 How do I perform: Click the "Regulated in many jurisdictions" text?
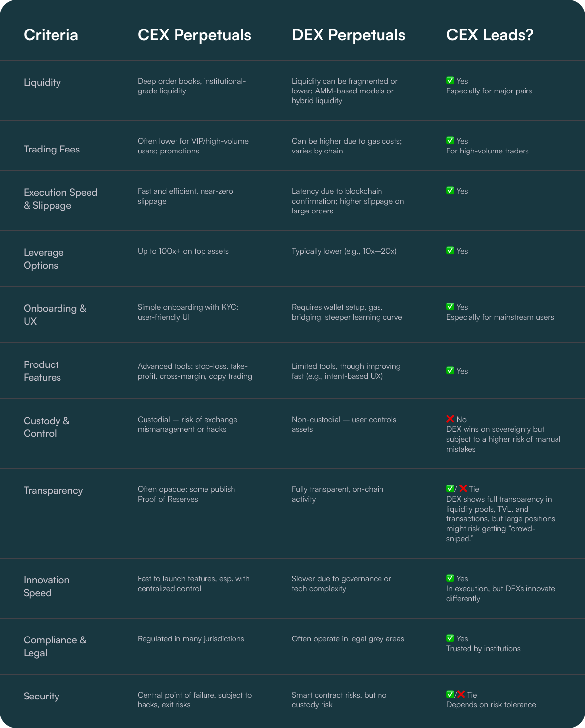[x=191, y=639]
